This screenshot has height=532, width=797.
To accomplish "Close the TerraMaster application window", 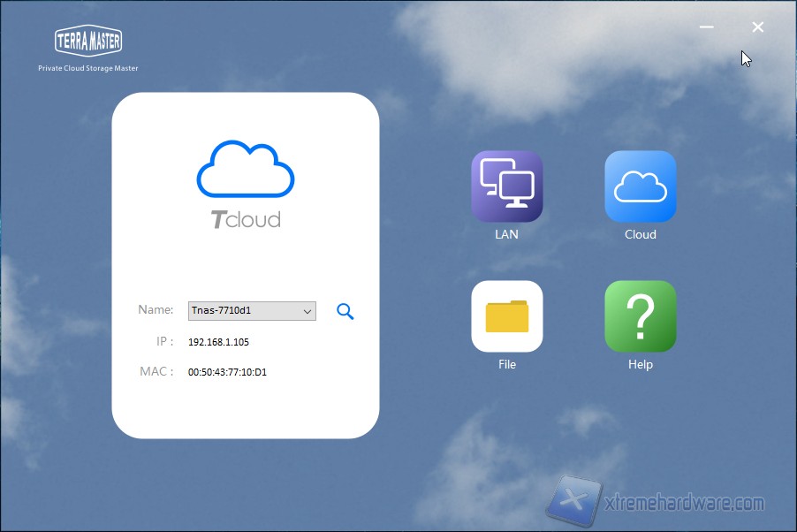I will (x=757, y=27).
